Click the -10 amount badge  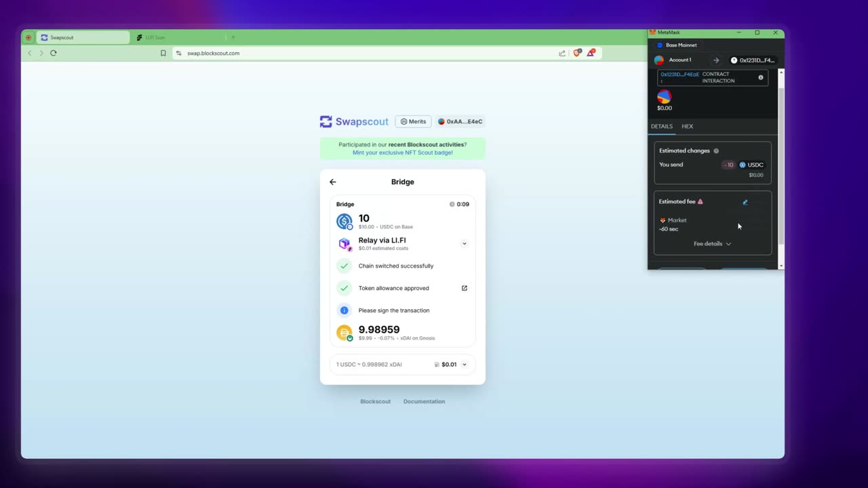tap(728, 165)
